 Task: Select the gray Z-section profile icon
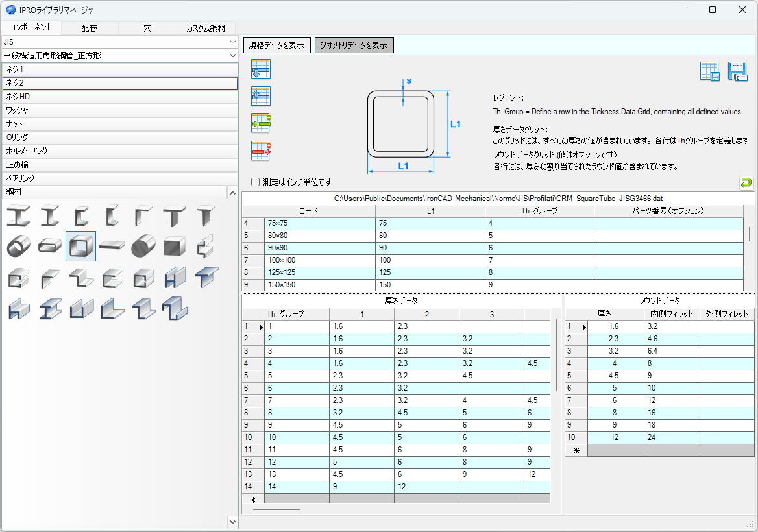click(80, 278)
